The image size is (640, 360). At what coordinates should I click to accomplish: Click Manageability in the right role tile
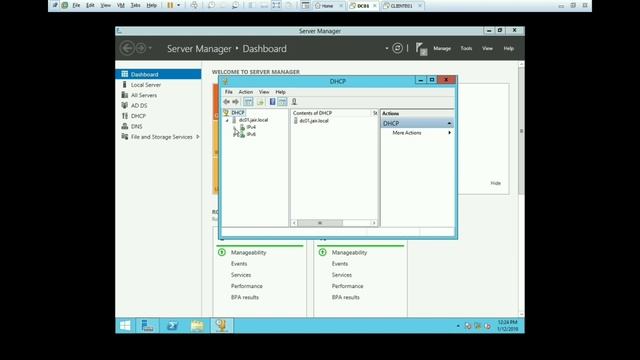click(349, 253)
